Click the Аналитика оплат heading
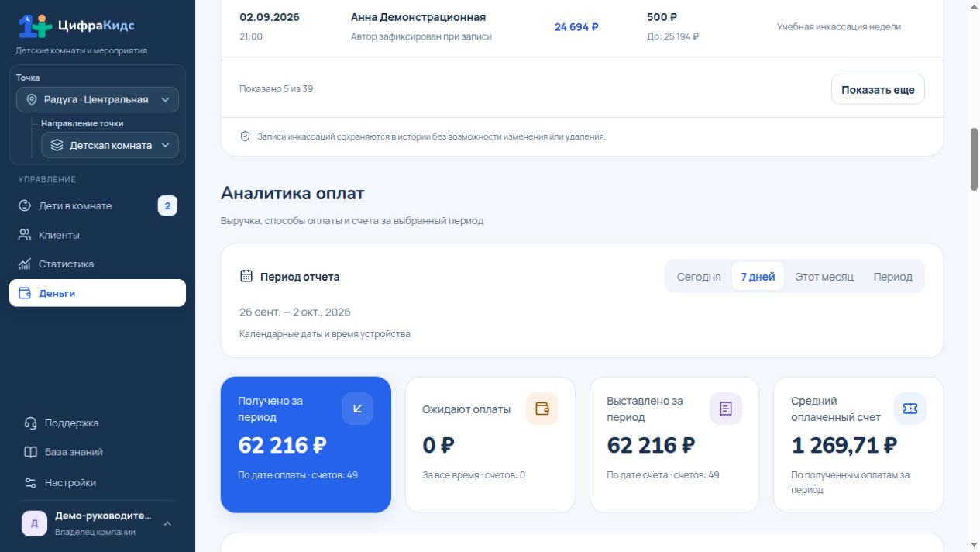This screenshot has width=980, height=552. [x=293, y=193]
